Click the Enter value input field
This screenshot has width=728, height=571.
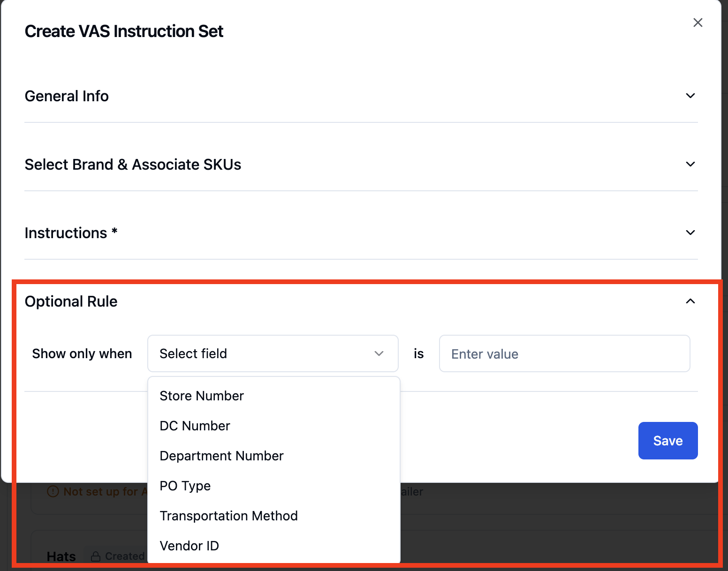[x=564, y=353]
